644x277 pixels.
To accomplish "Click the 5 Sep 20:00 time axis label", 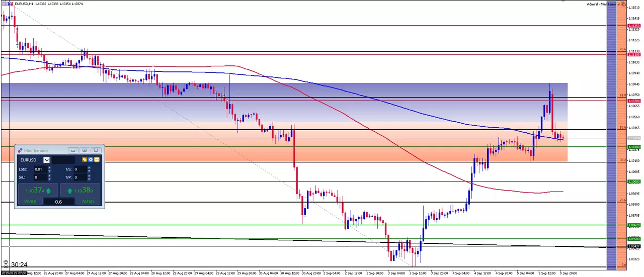I will 569,273.
